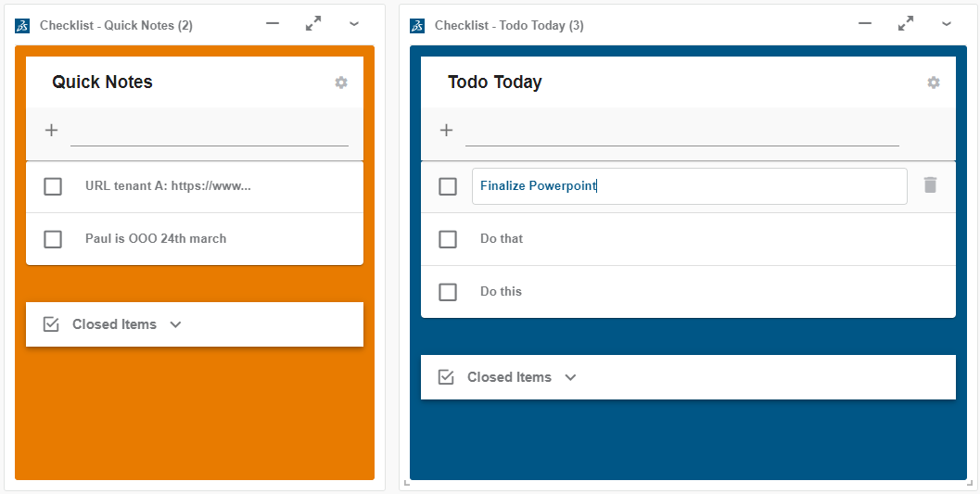Delete the Finalize Powerpoint item

931,185
